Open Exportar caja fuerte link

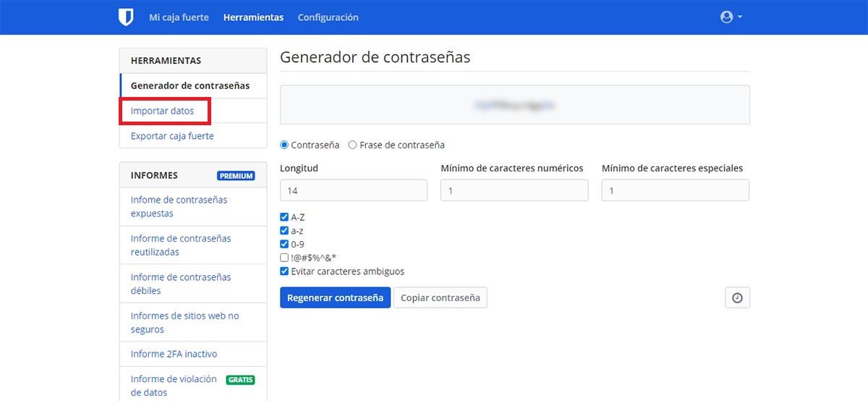pyautogui.click(x=172, y=136)
